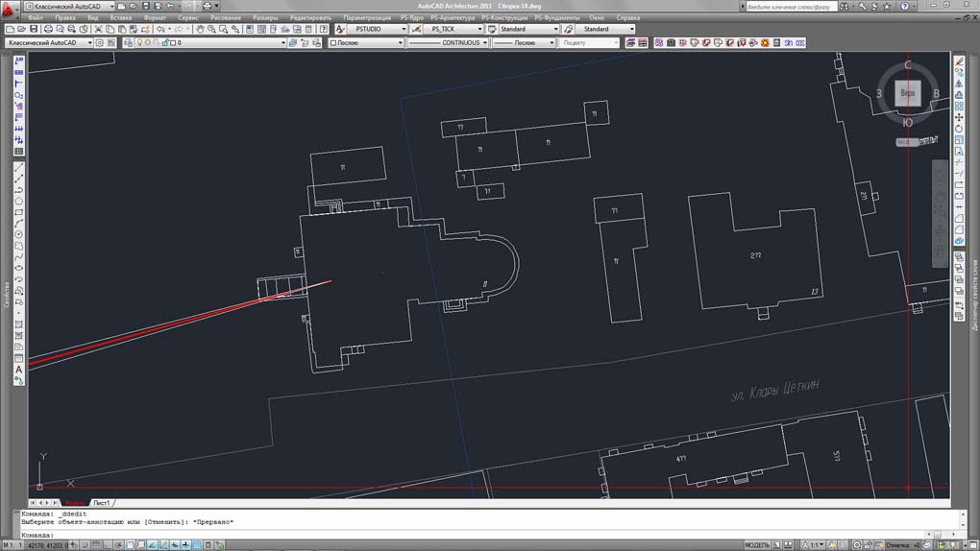This screenshot has height=551, width=980.
Task: Toggle the layer lock icon in layer dropdown
Action: pos(163,43)
